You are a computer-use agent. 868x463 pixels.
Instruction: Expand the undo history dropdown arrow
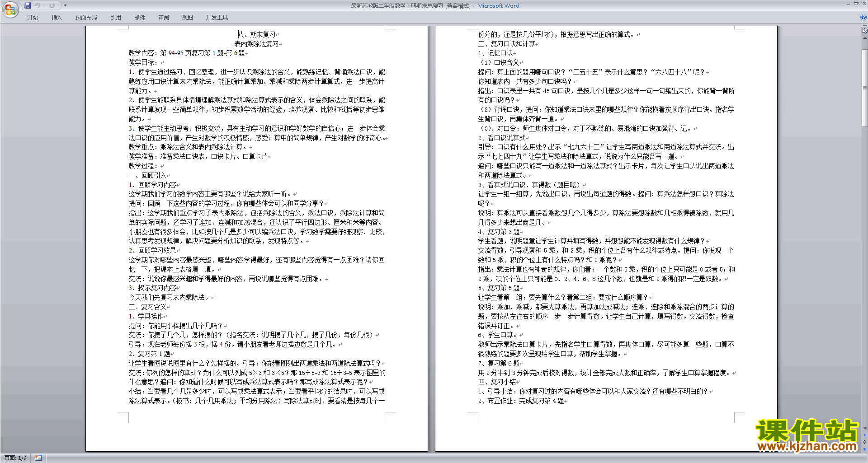click(x=43, y=5)
